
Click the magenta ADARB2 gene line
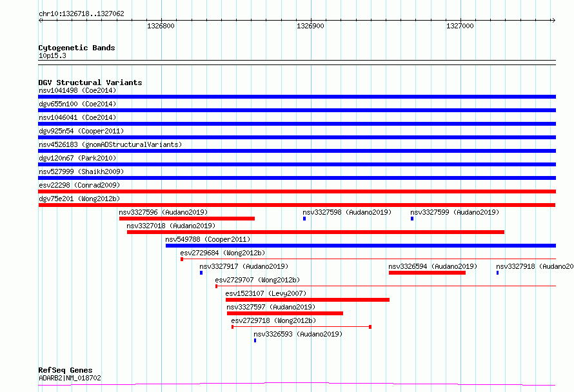297,384
